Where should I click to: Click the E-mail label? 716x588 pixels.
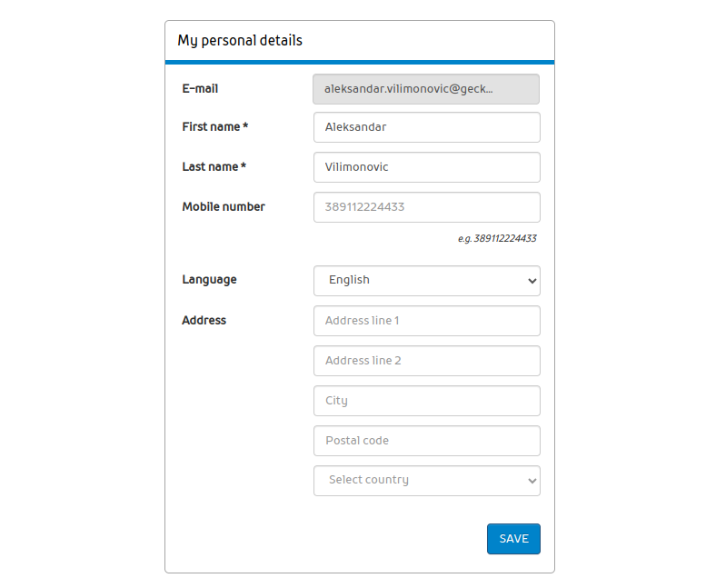click(200, 89)
